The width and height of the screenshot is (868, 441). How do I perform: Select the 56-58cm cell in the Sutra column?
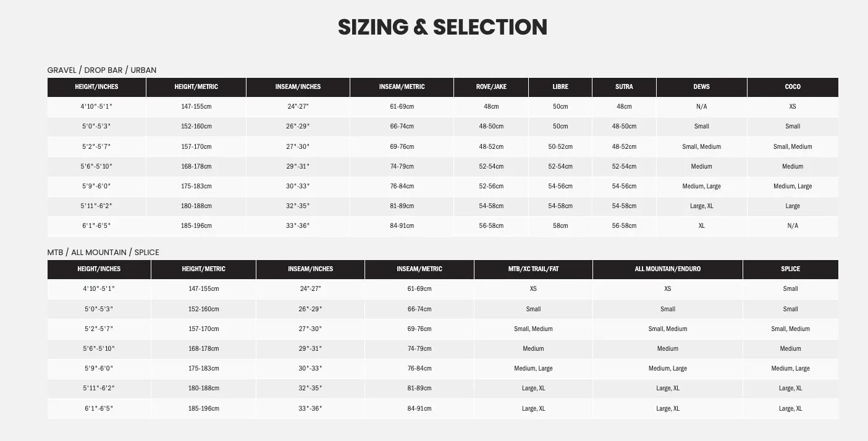[624, 226]
